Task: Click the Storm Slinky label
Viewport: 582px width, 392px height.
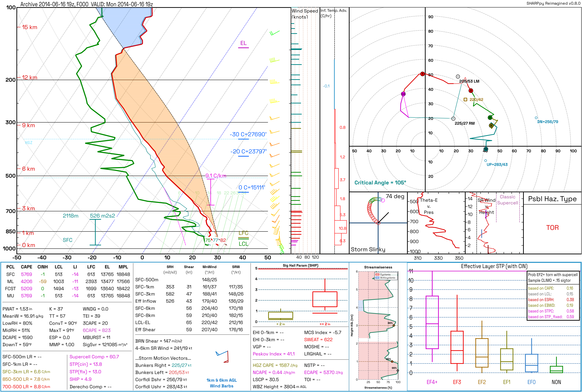Action: [x=368, y=249]
